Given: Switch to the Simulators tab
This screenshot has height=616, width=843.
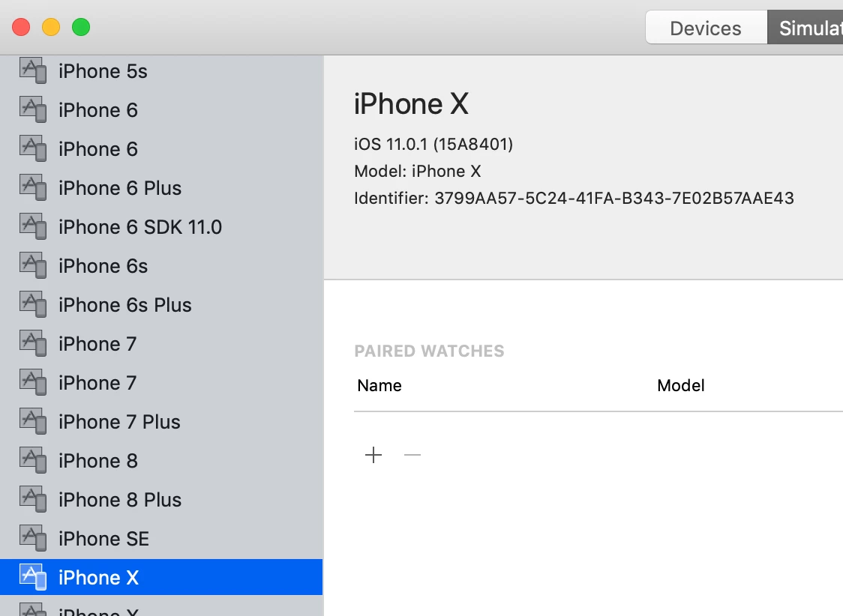Looking at the screenshot, I should pyautogui.click(x=805, y=28).
